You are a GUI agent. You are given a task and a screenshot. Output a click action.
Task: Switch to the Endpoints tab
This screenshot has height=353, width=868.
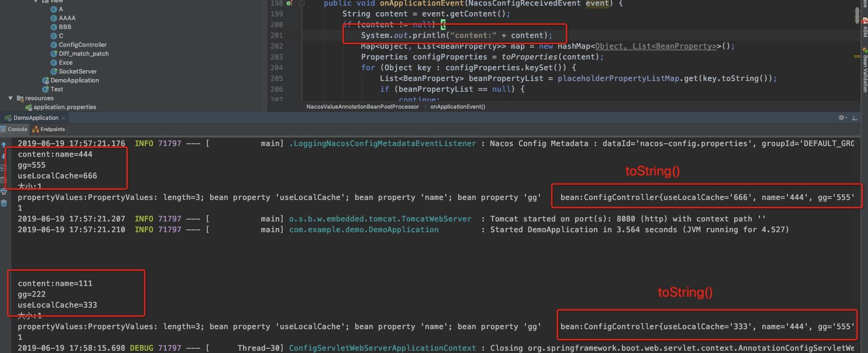(x=49, y=129)
